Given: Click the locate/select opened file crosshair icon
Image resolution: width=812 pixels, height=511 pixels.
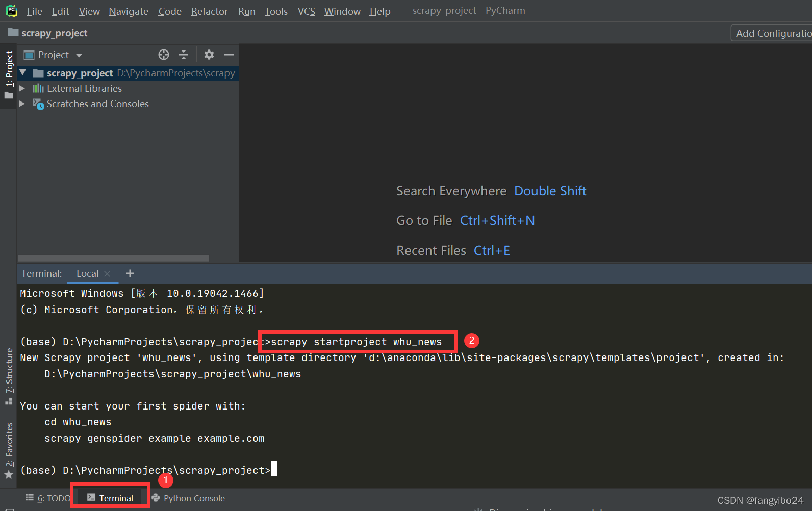Looking at the screenshot, I should coord(164,55).
